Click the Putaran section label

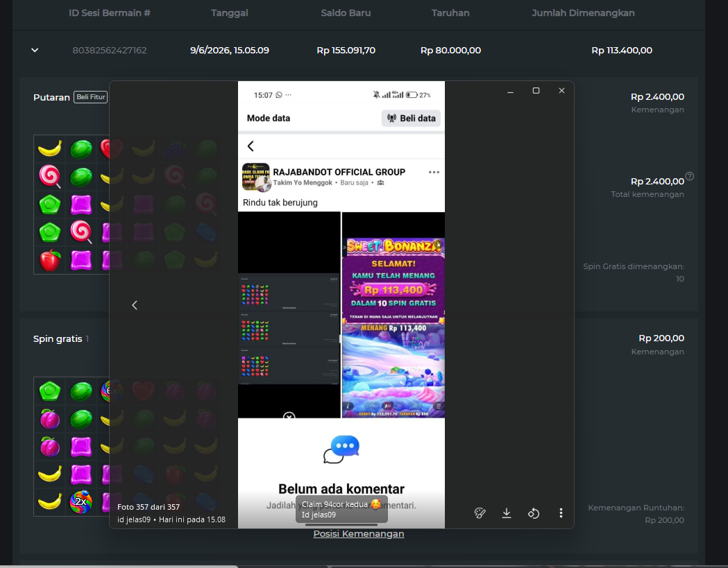pos(51,98)
